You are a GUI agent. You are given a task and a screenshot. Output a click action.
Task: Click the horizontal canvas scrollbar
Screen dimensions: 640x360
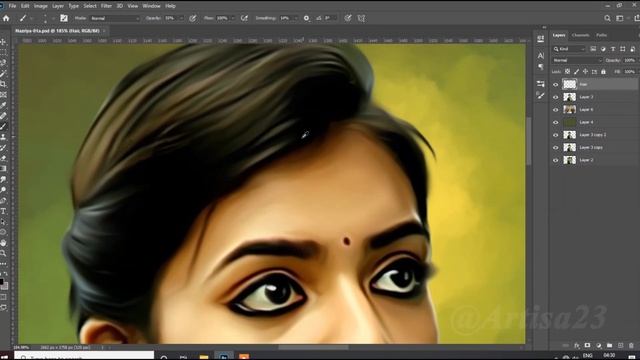tap(313, 347)
